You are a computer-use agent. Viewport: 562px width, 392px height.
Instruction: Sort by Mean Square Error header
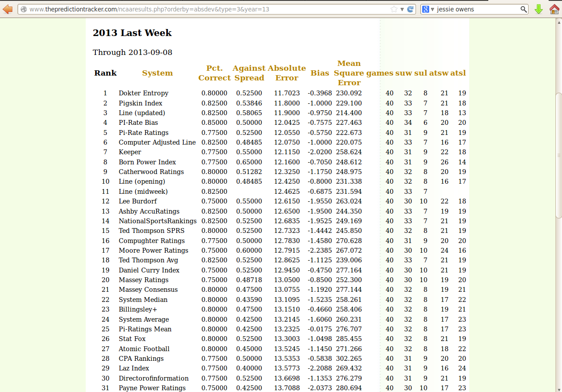pos(349,73)
